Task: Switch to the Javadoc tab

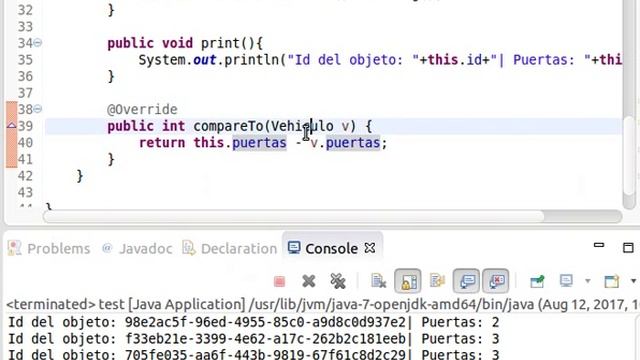Action: coord(137,248)
